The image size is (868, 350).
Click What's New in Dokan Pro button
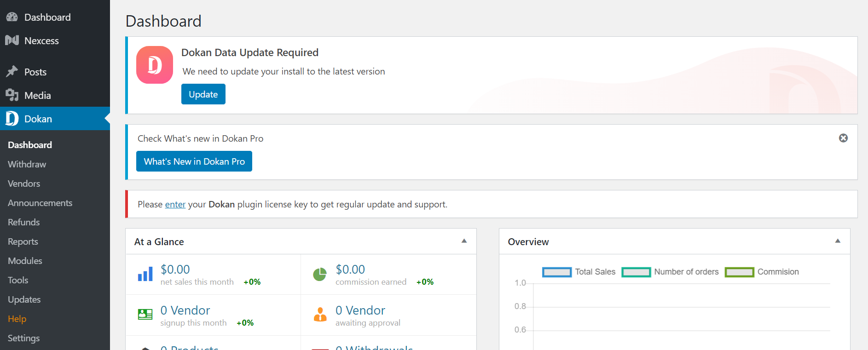[x=194, y=161]
